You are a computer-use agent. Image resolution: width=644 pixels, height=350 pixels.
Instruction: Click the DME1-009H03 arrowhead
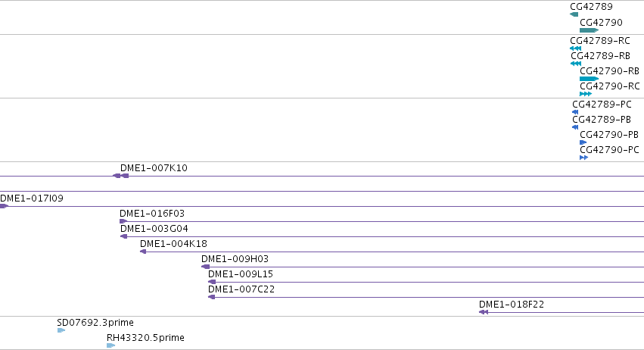205,267
